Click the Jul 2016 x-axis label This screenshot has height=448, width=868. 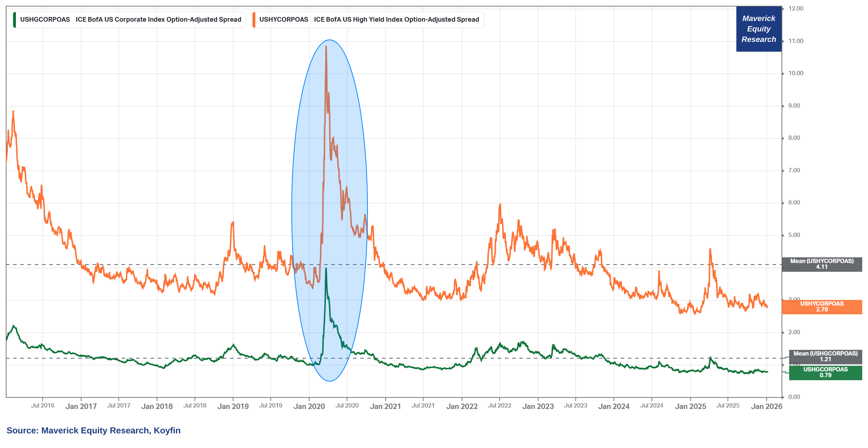click(x=43, y=406)
